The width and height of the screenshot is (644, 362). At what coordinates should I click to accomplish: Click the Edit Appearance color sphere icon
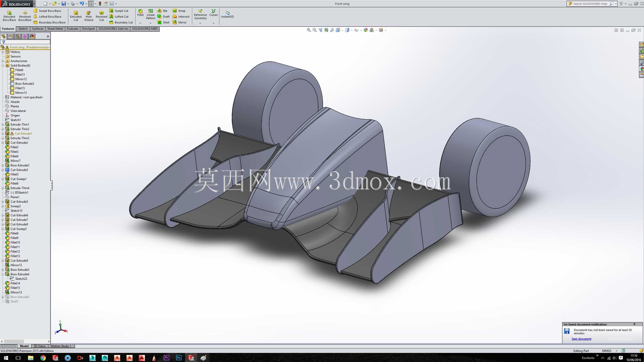coord(366,30)
